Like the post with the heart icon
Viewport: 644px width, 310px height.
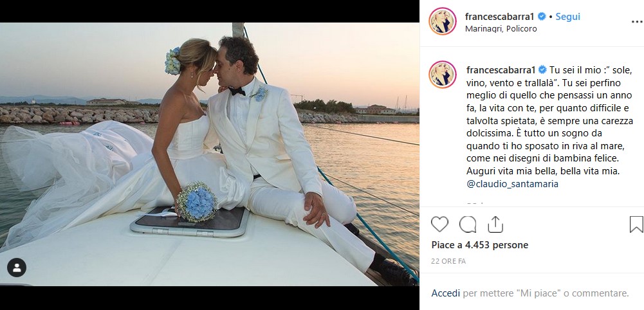click(439, 224)
